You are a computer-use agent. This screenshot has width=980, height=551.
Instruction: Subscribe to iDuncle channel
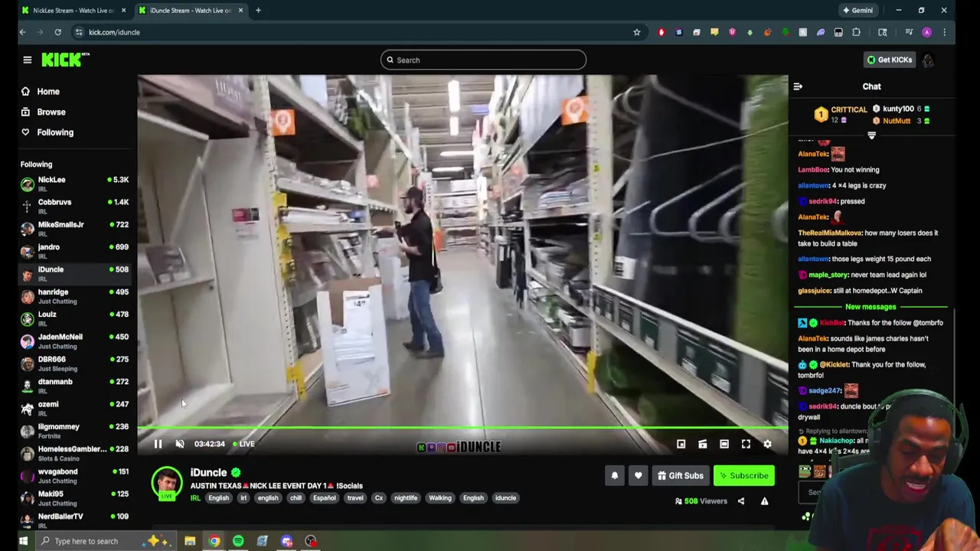tap(743, 476)
